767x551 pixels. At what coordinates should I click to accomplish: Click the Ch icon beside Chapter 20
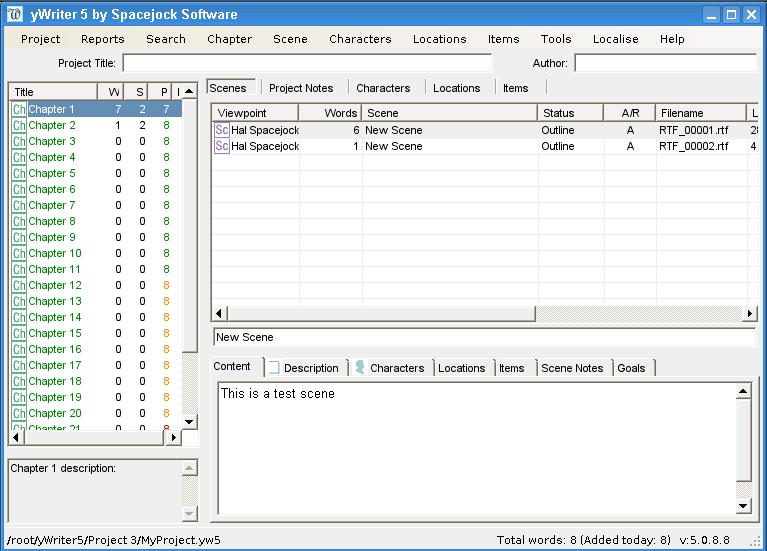click(x=19, y=413)
